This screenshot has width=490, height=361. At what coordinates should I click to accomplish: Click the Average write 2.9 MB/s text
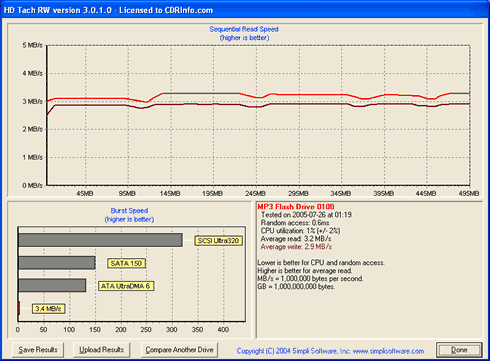[296, 247]
